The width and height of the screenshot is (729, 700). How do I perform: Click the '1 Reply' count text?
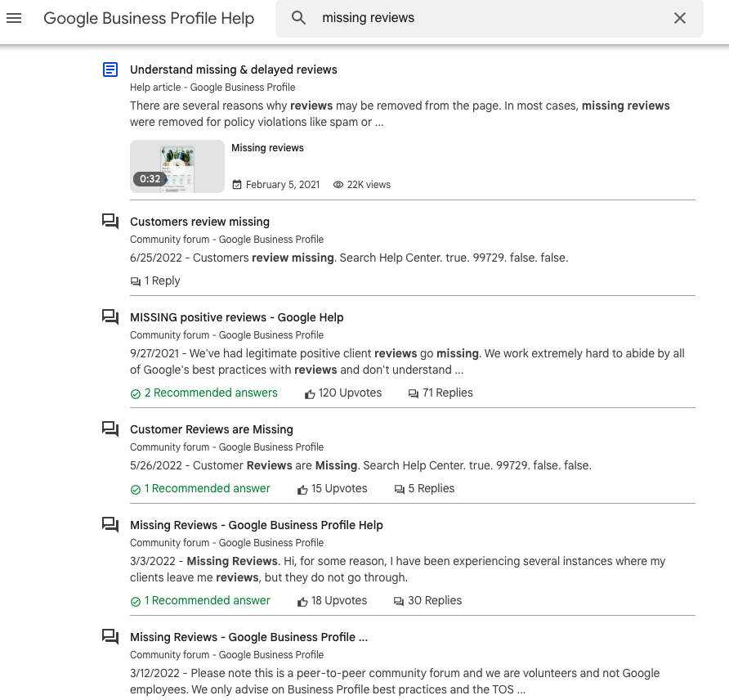coord(162,281)
